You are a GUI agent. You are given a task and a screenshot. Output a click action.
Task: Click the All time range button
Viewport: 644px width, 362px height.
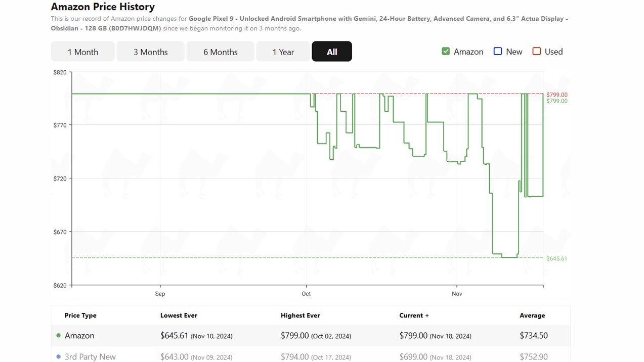click(x=332, y=52)
